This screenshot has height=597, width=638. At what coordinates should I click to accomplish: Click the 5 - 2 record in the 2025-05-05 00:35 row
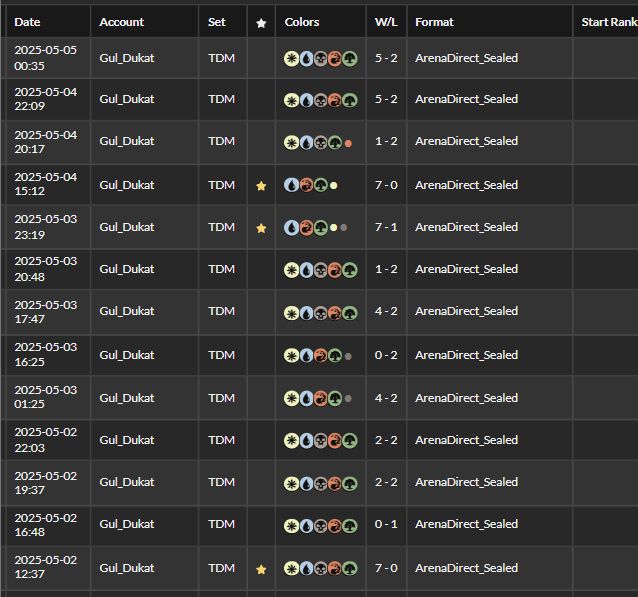386,58
